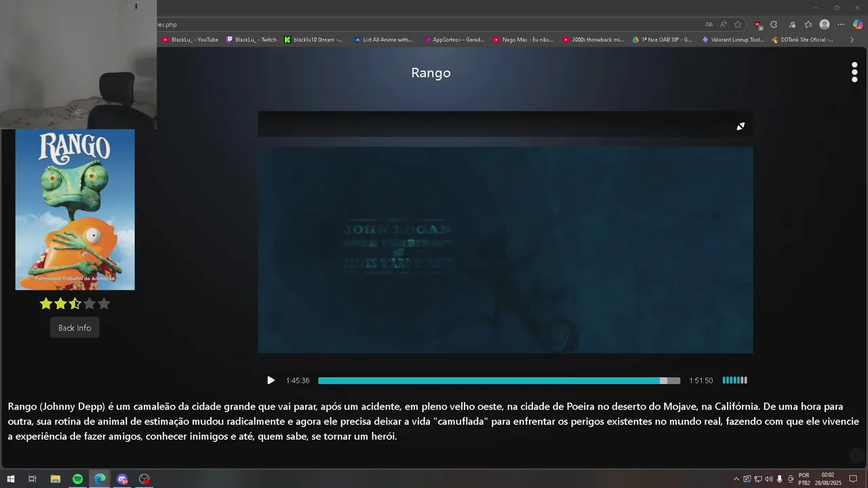Click the microphone tray icon
868x488 pixels.
[x=780, y=479]
